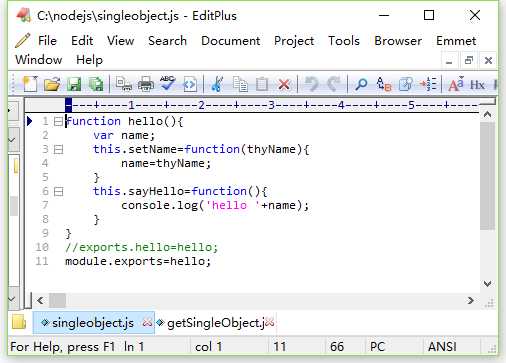Click the Print Preview toolbar icon
The height and width of the screenshot is (363, 506).
(x=123, y=84)
